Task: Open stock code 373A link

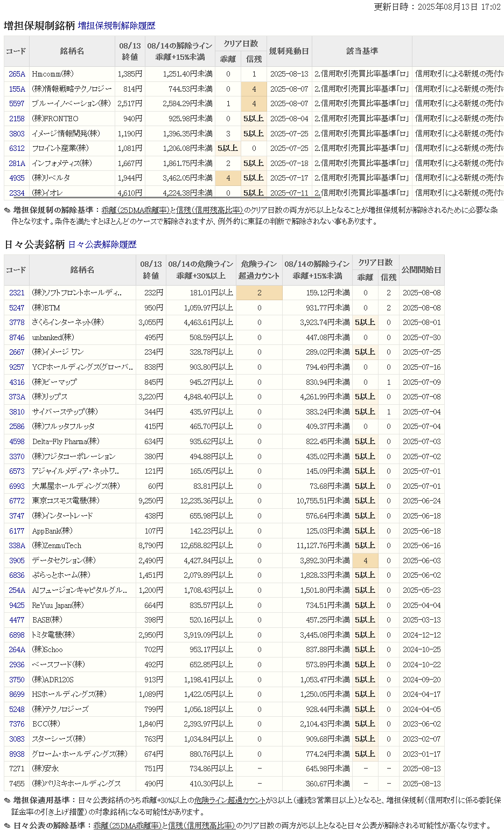Action: [17, 397]
